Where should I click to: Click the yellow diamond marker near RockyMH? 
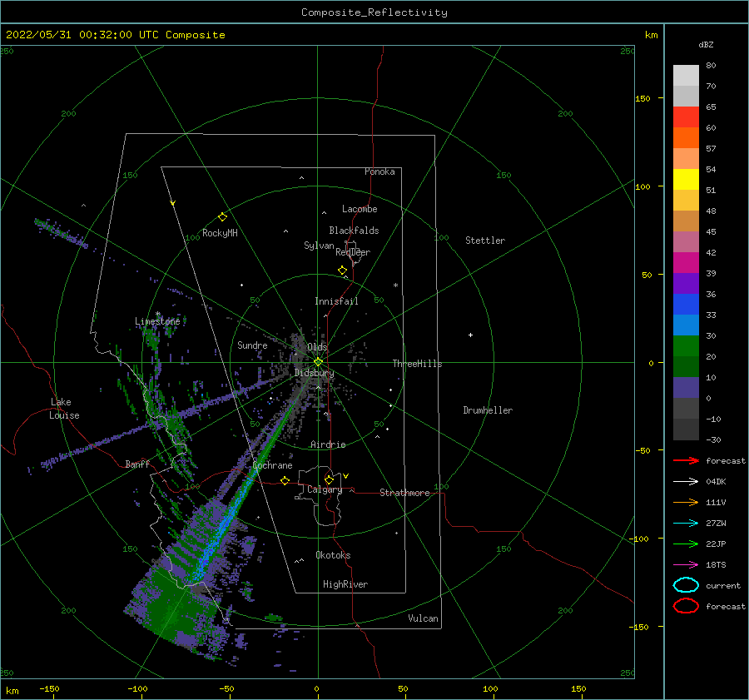pos(222,217)
